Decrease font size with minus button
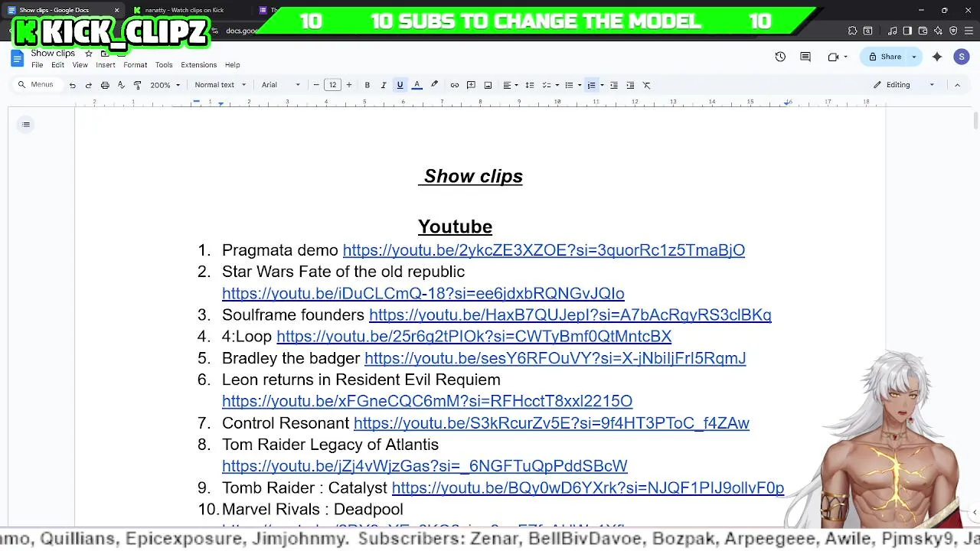This screenshot has height=551, width=980. pyautogui.click(x=316, y=85)
